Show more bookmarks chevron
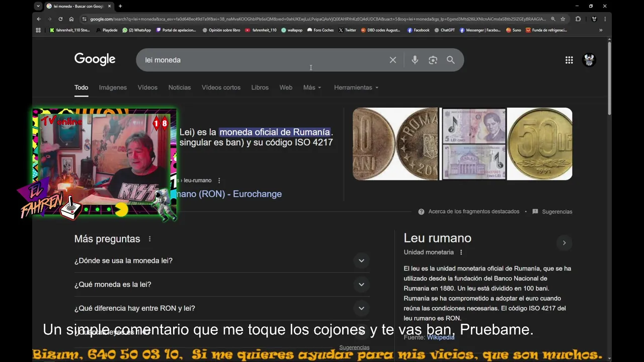644x362 pixels. pyautogui.click(x=601, y=30)
